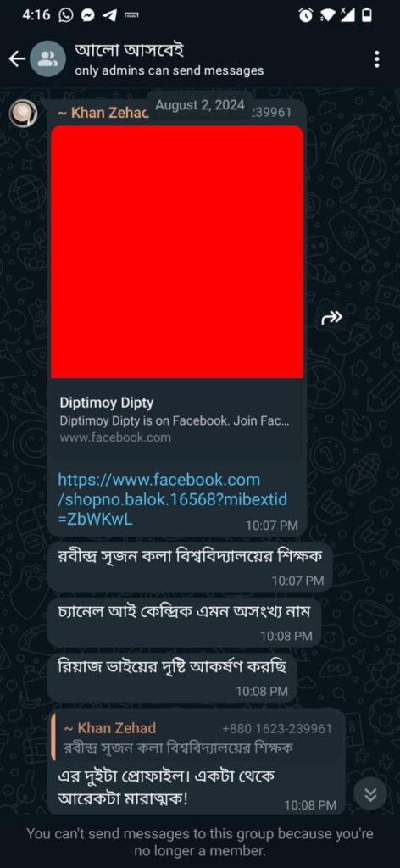Tap Khan Zehad's circular profile picture
The height and width of the screenshot is (868, 400).
[24, 114]
